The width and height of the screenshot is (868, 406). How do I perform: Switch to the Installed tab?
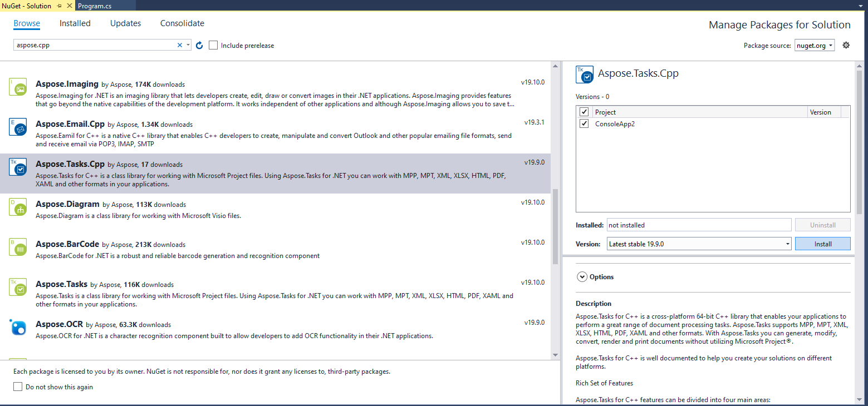(x=75, y=23)
